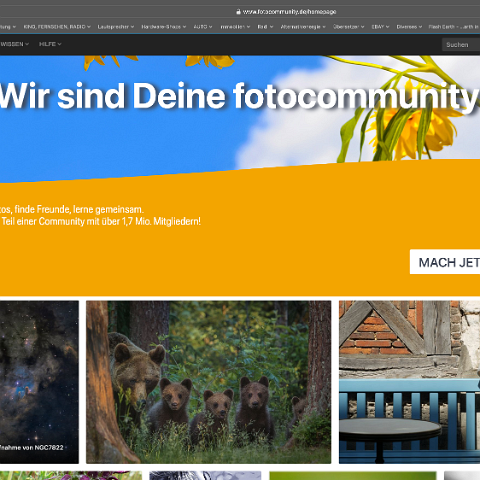Open the HILFE site menu

[50, 44]
